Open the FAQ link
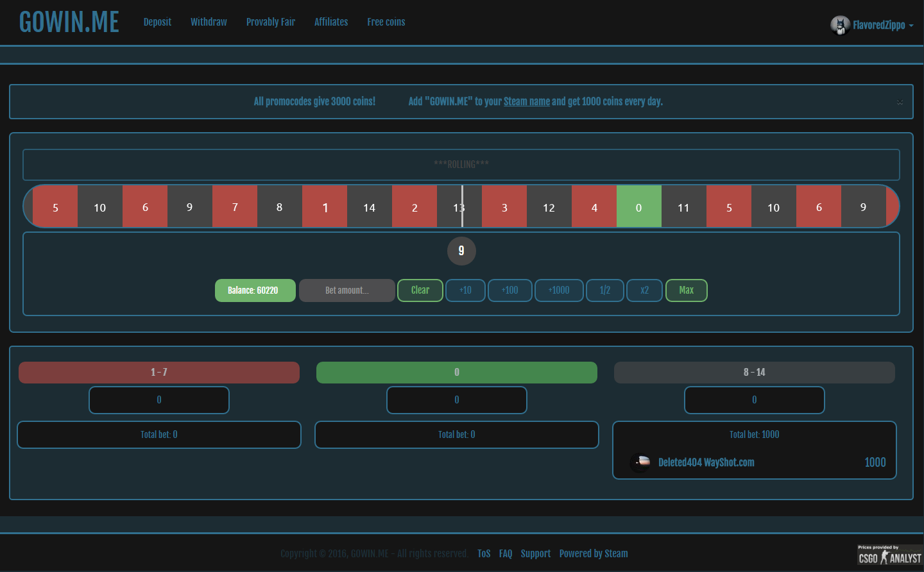 pos(506,553)
